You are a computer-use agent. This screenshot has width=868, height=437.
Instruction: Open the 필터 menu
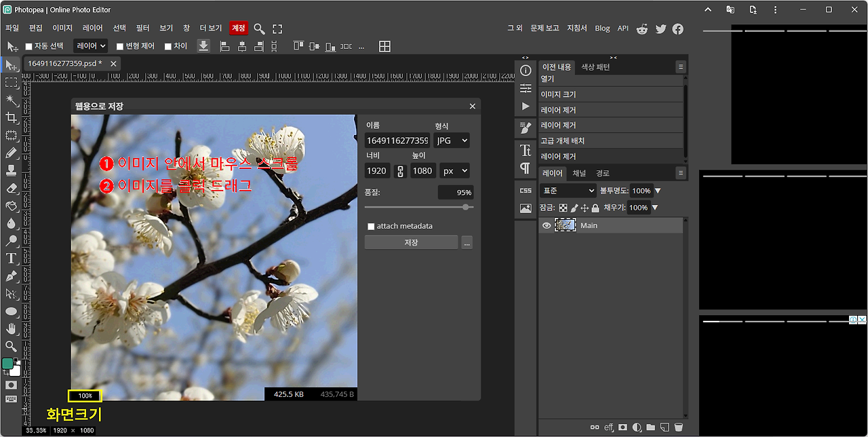[x=142, y=28]
